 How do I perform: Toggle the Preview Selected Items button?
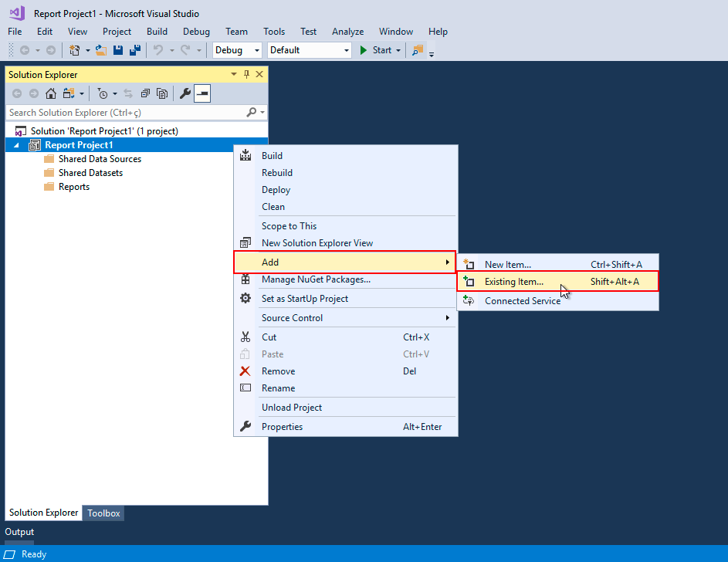pos(202,93)
